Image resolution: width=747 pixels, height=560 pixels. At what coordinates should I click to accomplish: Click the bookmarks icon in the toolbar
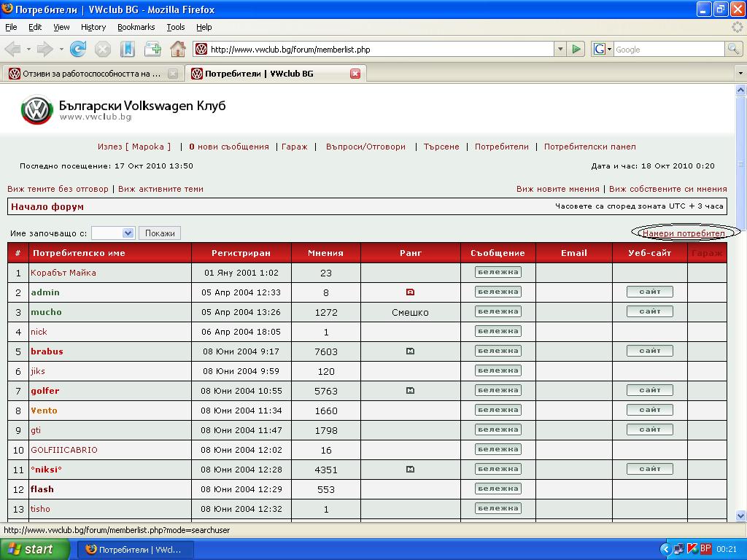(128, 49)
